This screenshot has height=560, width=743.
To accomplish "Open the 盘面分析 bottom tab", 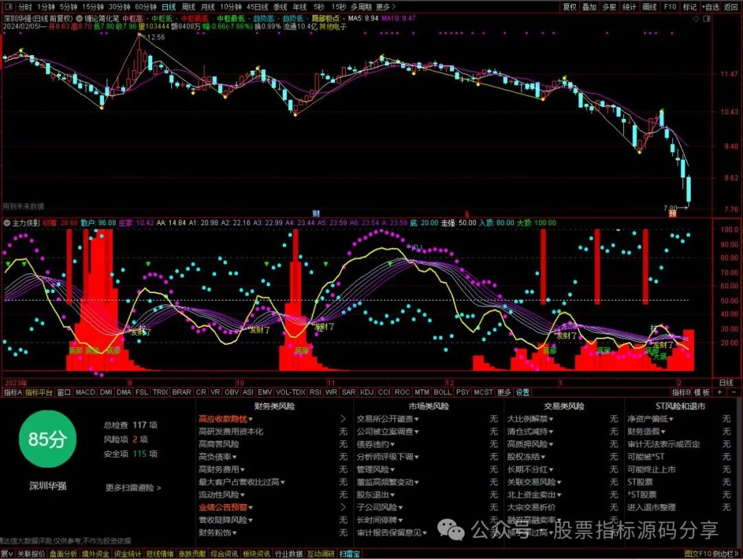I will click(63, 554).
